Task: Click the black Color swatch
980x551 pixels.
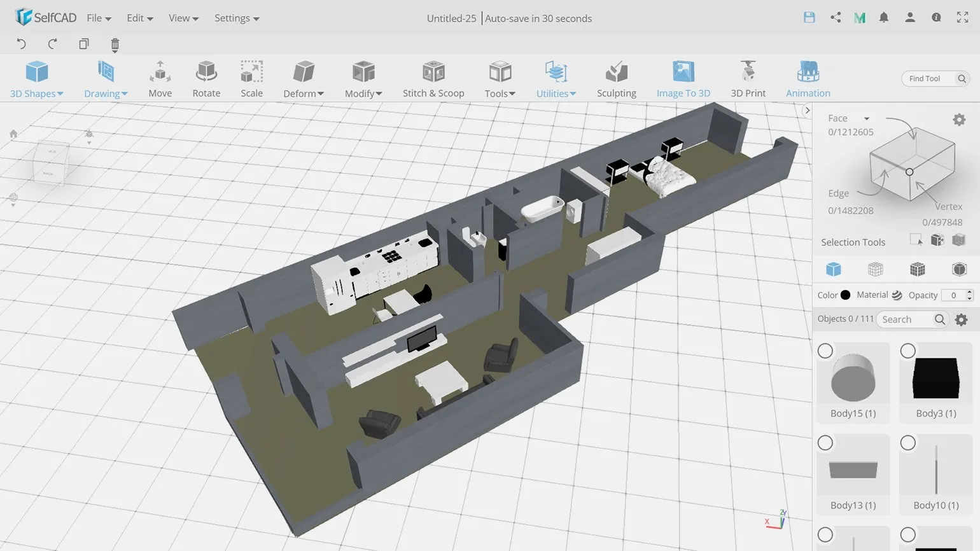Action: point(845,295)
